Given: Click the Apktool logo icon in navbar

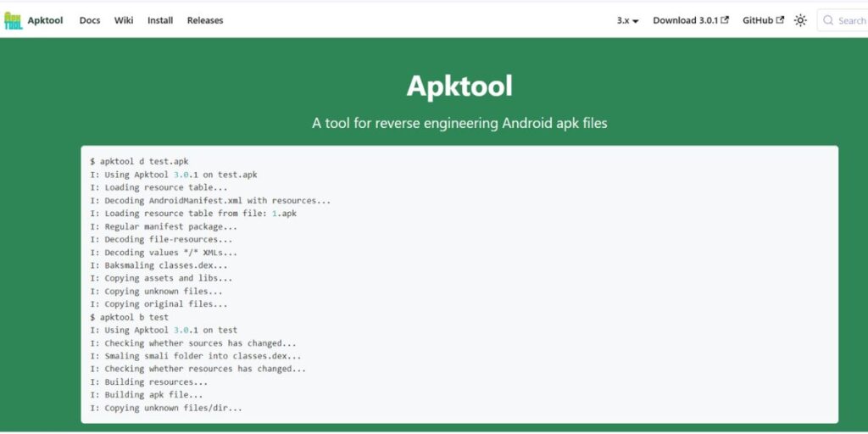Looking at the screenshot, I should (13, 20).
